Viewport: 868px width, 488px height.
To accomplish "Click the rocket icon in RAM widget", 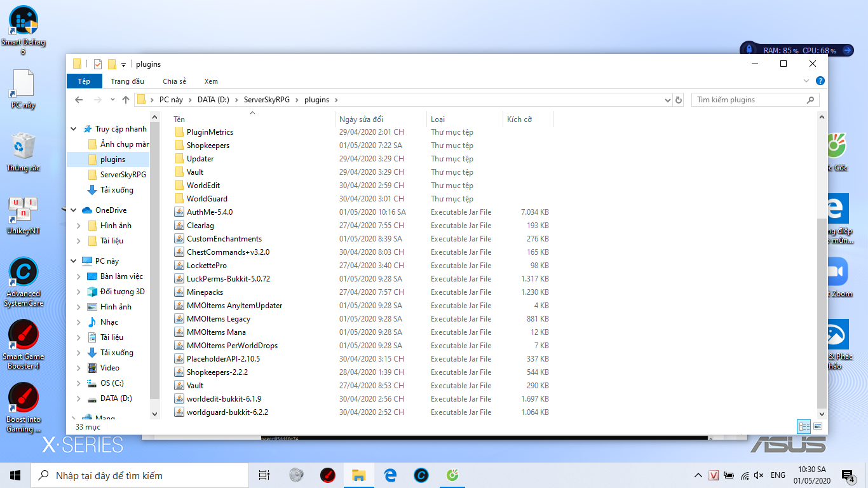I will [x=750, y=50].
